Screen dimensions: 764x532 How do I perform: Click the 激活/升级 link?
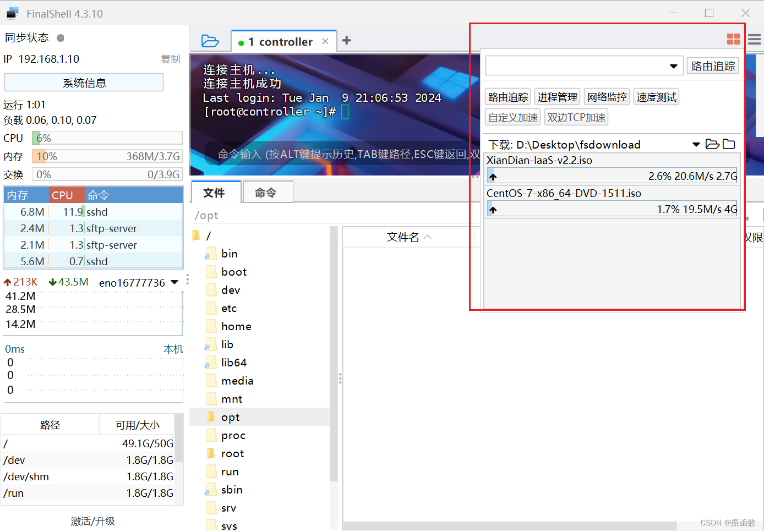(92, 521)
